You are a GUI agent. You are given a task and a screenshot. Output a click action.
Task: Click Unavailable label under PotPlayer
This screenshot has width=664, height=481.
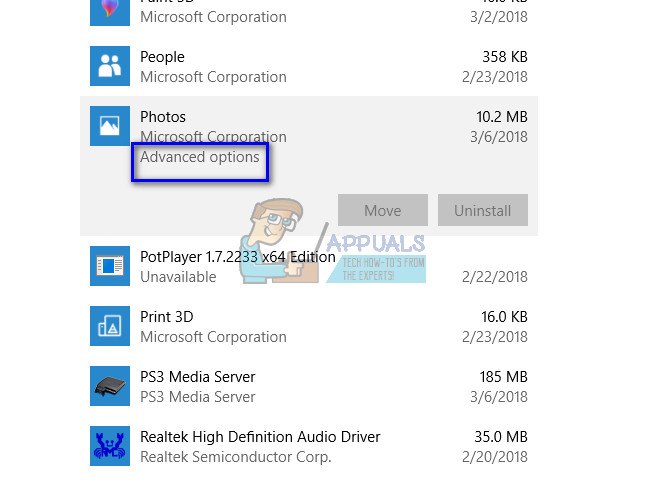pyautogui.click(x=178, y=277)
